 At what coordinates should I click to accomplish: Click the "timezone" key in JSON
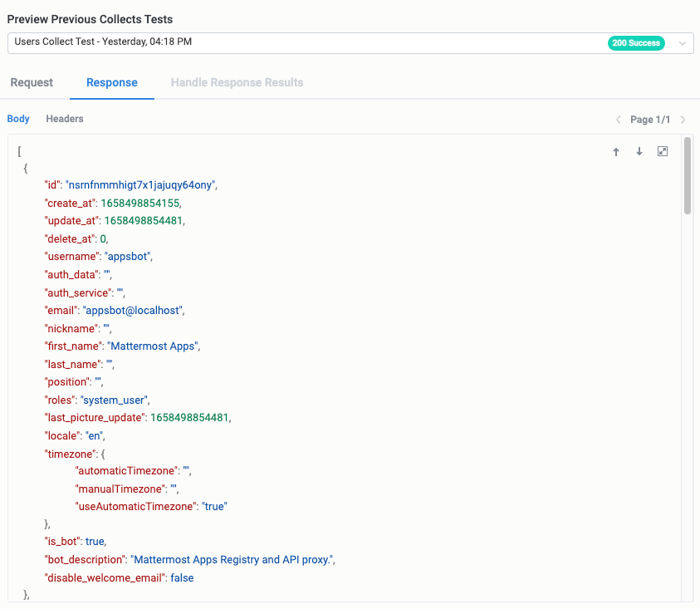pos(71,453)
